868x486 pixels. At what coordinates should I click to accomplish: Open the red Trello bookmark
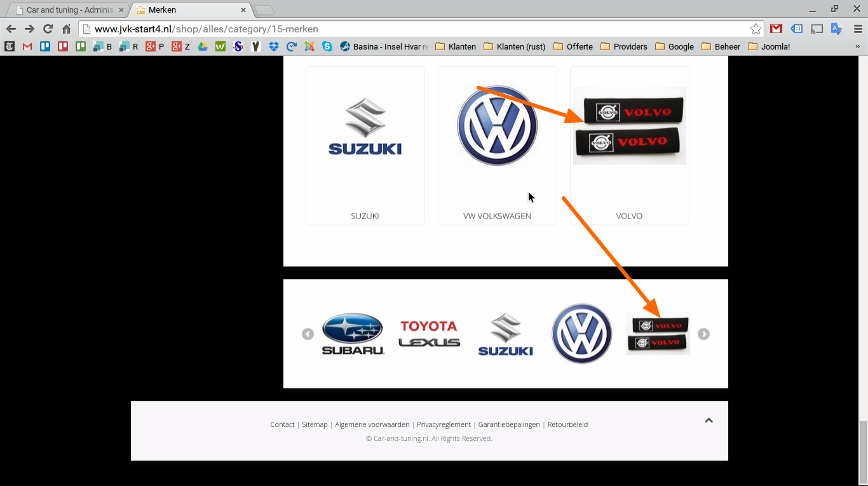tap(63, 46)
